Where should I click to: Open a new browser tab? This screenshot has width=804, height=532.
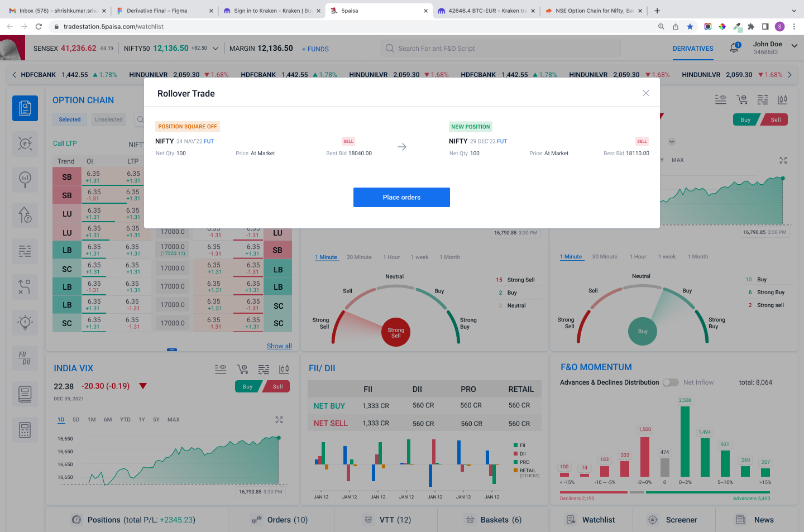(x=657, y=11)
